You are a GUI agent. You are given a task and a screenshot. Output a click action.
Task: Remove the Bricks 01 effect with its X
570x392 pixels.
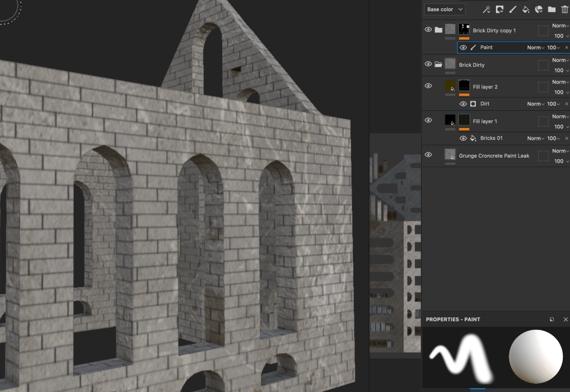click(x=567, y=138)
